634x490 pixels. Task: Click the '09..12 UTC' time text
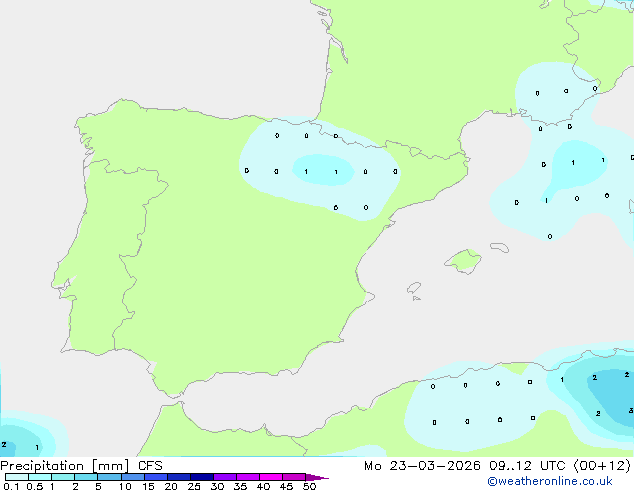527,466
